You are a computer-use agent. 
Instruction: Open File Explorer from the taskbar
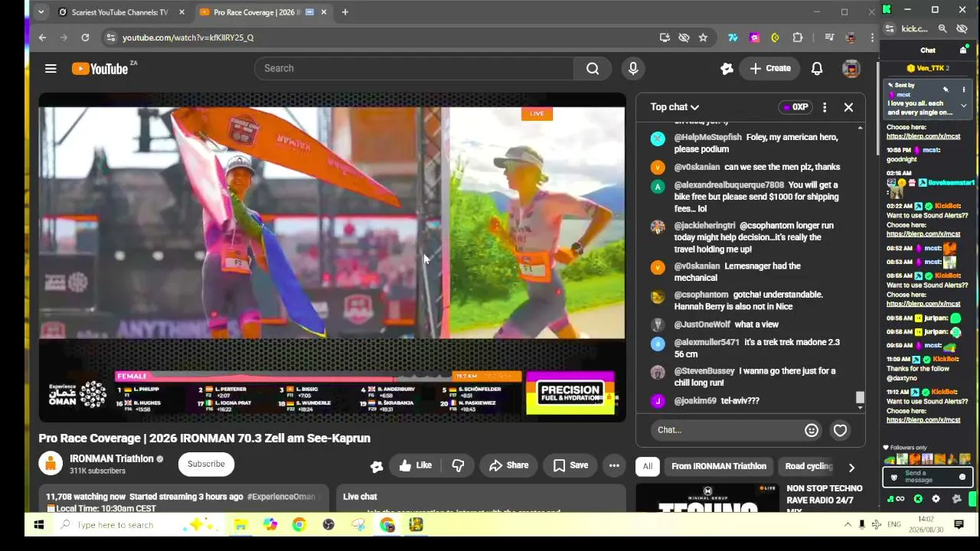point(240,525)
